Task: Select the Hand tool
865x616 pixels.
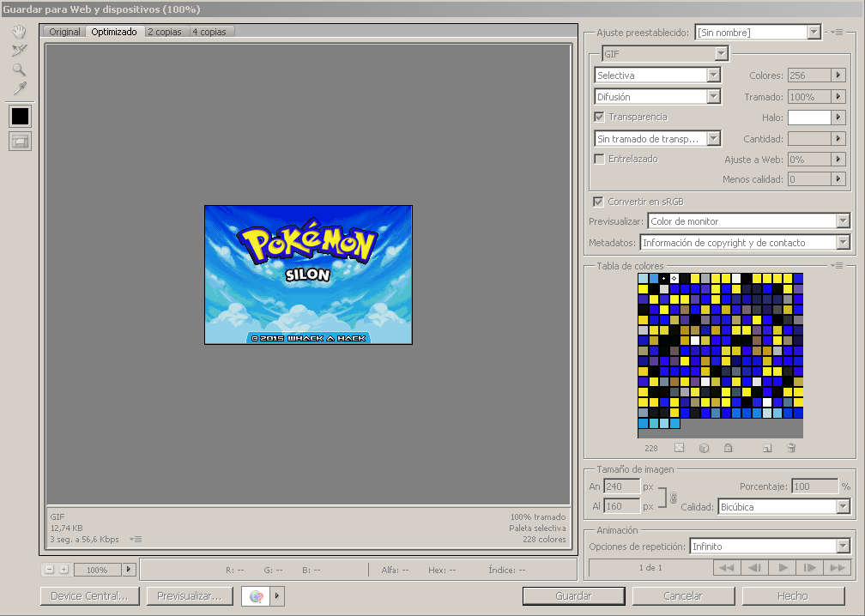Action: point(19,32)
